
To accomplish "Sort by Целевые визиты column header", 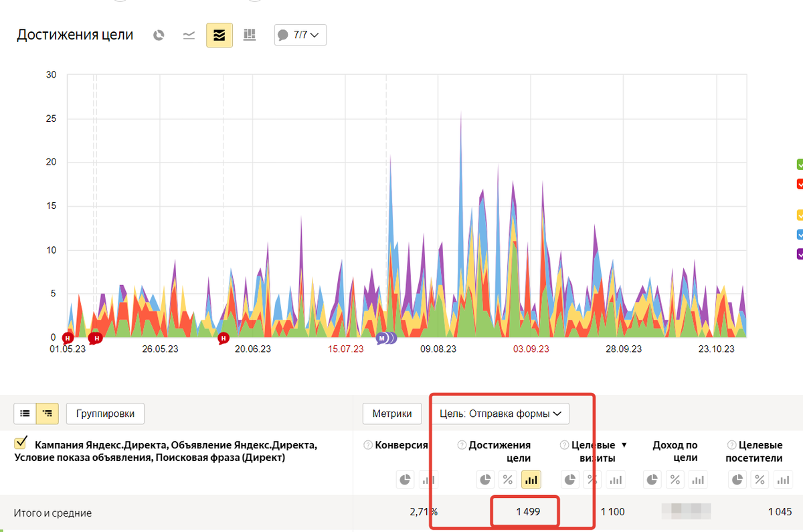I will point(594,452).
